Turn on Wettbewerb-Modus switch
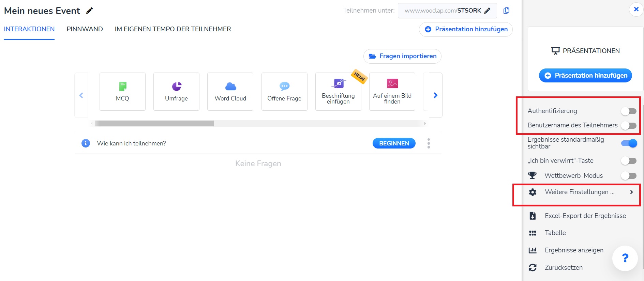Screen dimensions: 644x281 click(x=628, y=176)
